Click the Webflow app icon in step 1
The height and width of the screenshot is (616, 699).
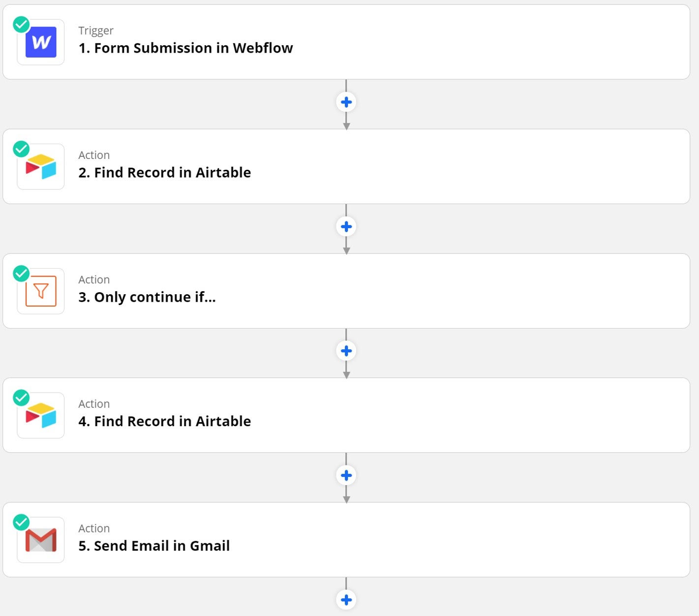coord(41,42)
